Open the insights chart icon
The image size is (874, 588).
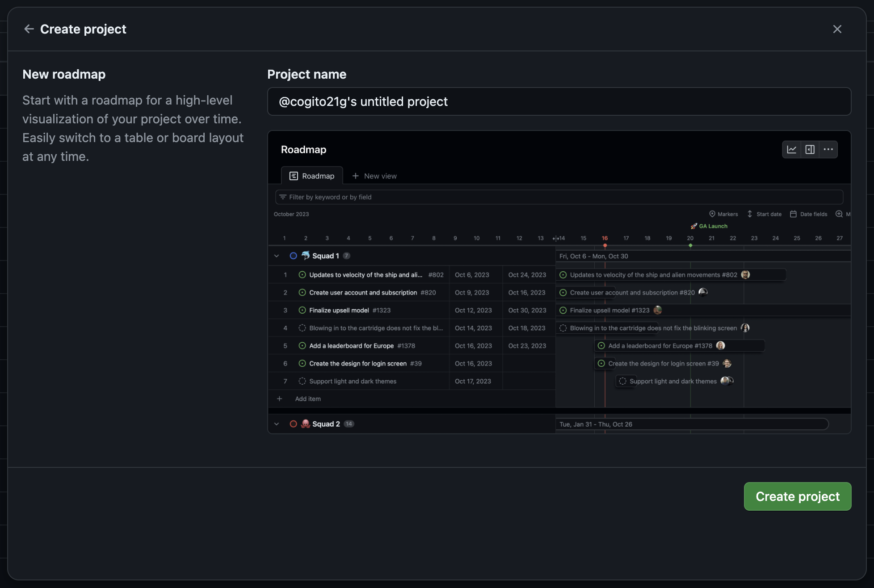click(x=792, y=150)
